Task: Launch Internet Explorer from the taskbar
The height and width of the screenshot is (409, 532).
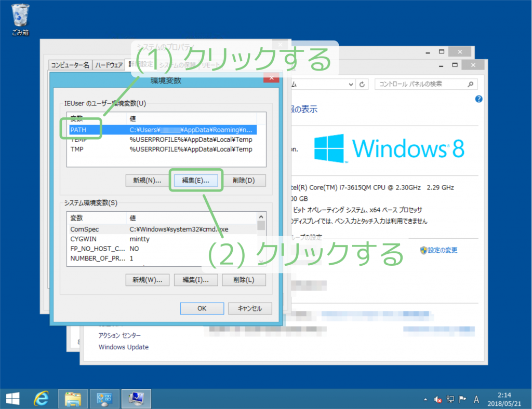Action: (42, 399)
